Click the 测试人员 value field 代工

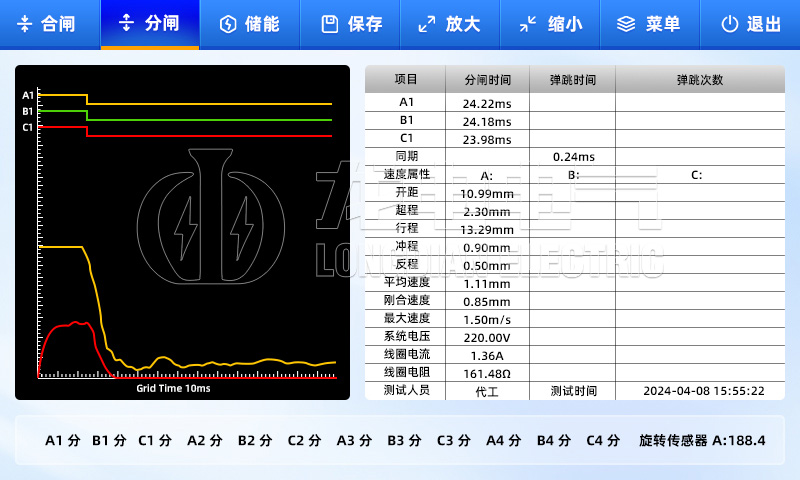(486, 392)
